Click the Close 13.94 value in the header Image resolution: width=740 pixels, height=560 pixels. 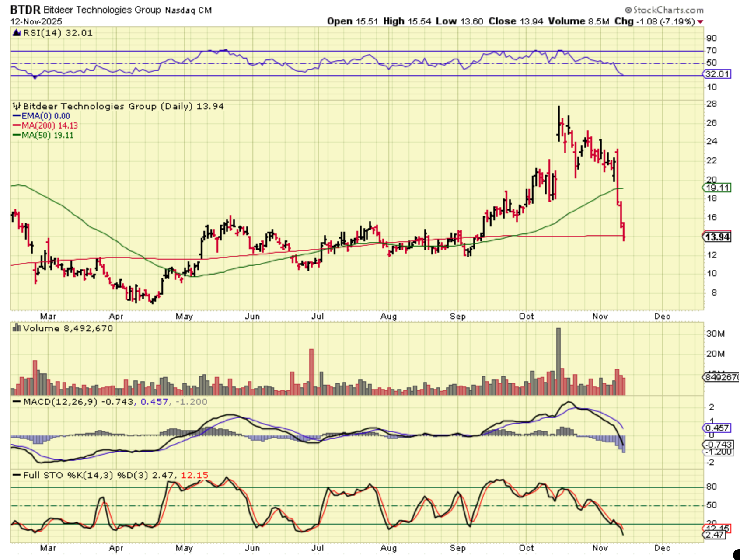516,21
